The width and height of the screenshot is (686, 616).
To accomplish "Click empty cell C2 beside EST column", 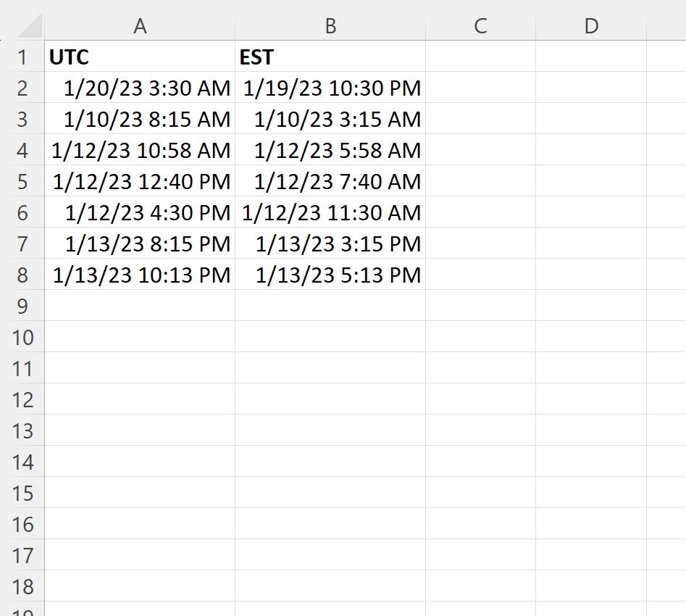I will coord(479,88).
